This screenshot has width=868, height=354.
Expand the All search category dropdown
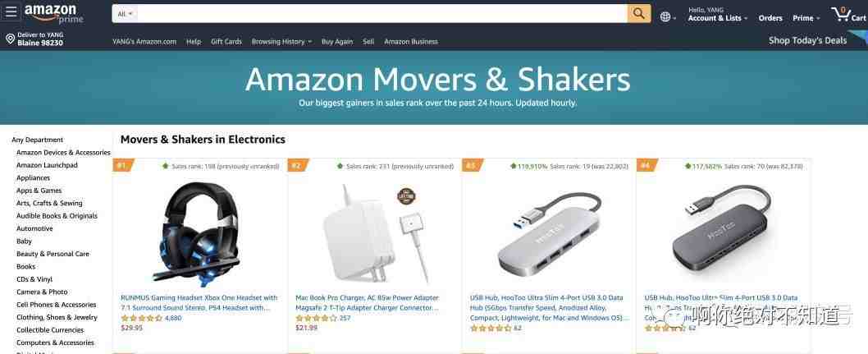point(125,14)
